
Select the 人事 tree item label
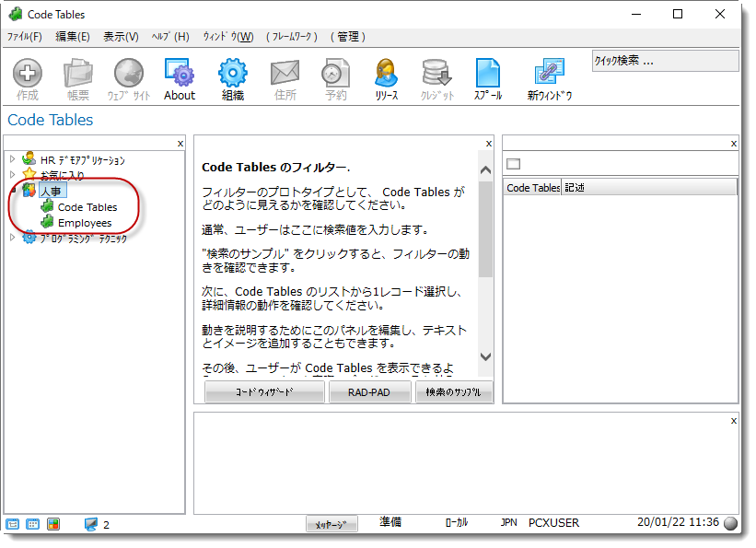52,191
